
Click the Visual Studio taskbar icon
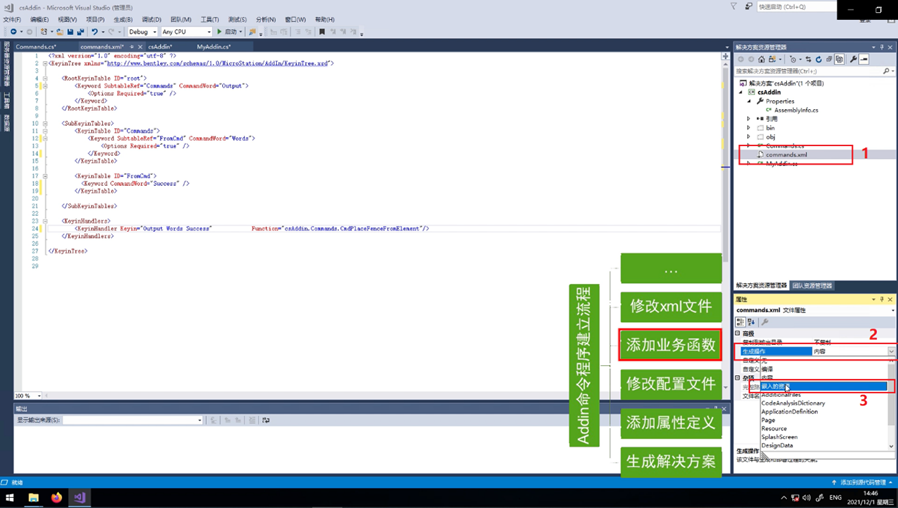pos(80,497)
